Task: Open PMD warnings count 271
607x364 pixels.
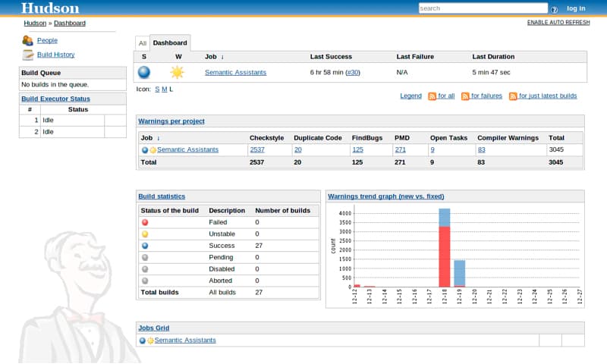Action: 401,149
